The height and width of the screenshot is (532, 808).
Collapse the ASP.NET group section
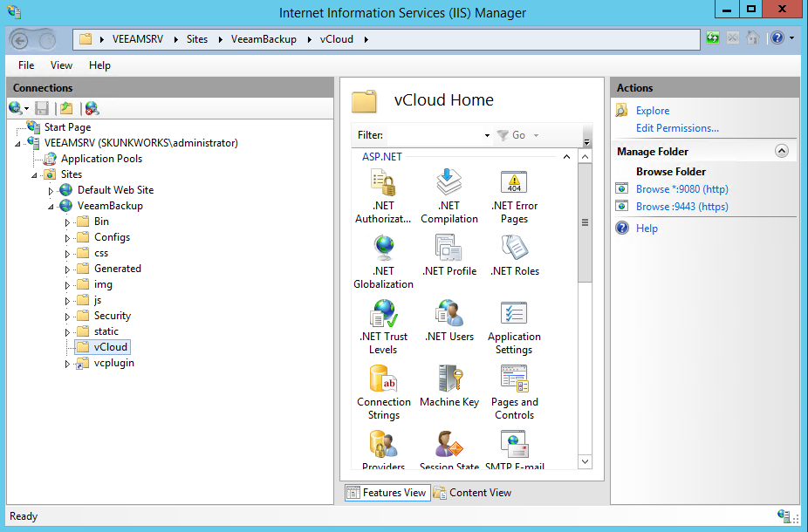tap(565, 157)
